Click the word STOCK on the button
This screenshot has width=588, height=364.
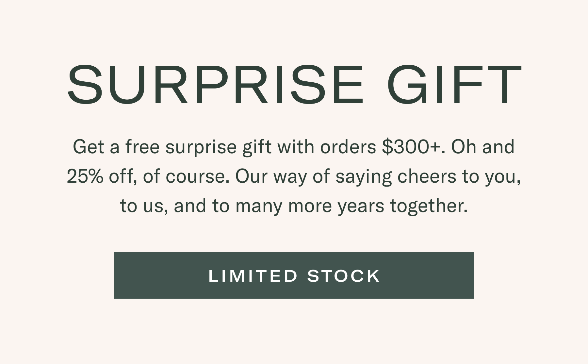tap(343, 276)
